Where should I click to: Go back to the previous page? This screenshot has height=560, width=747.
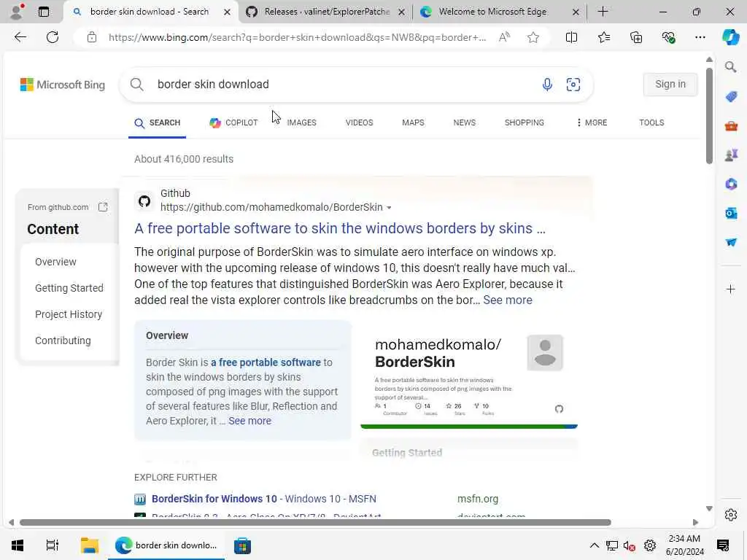[x=20, y=37]
